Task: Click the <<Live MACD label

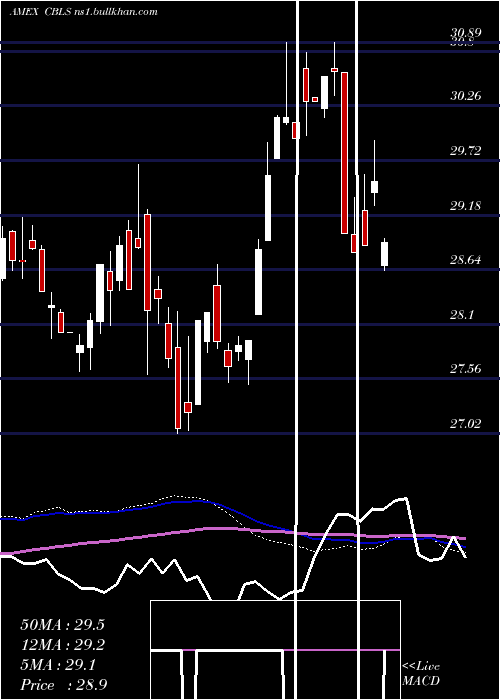Action: [x=421, y=673]
